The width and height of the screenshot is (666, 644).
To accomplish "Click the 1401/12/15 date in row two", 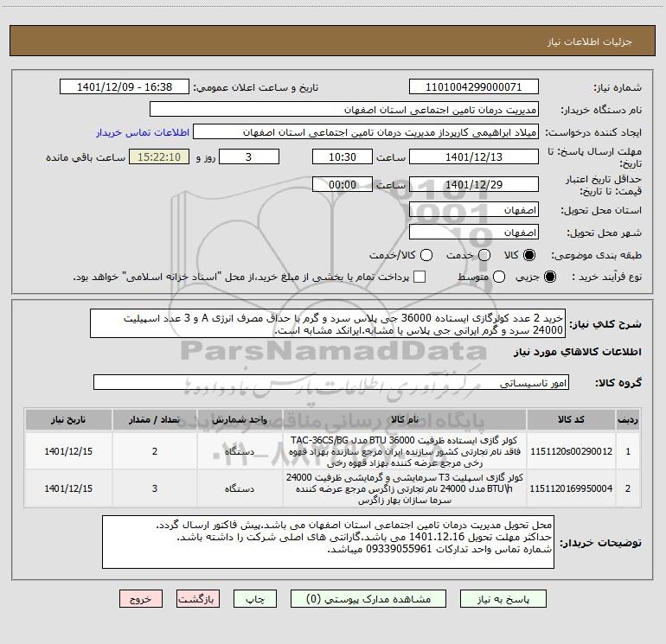I will (x=68, y=488).
